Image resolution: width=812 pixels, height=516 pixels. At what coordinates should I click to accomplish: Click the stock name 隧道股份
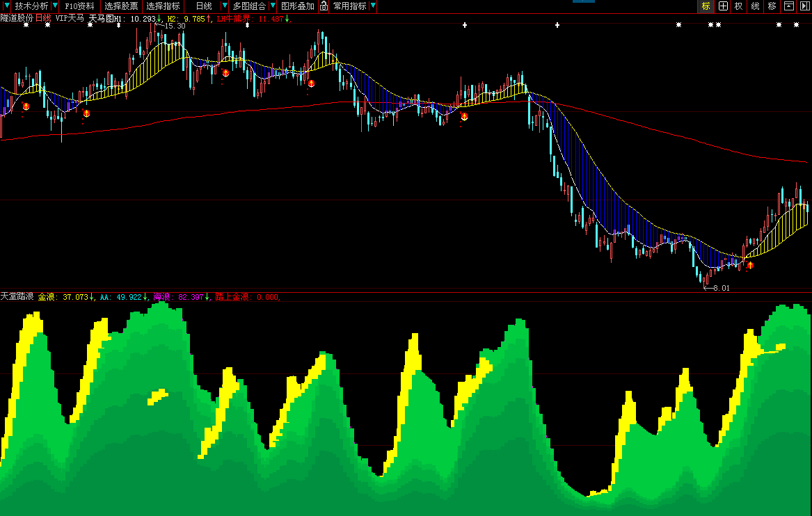click(x=17, y=18)
